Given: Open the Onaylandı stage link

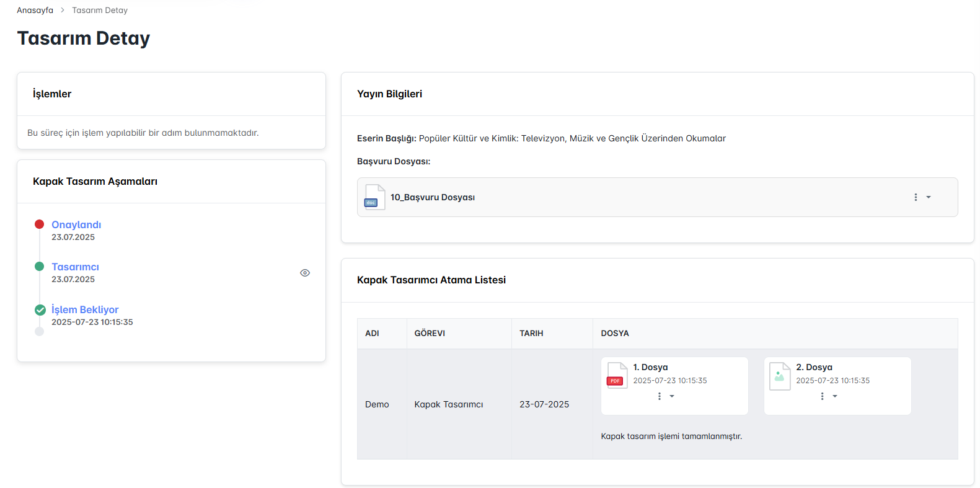Looking at the screenshot, I should 76,224.
